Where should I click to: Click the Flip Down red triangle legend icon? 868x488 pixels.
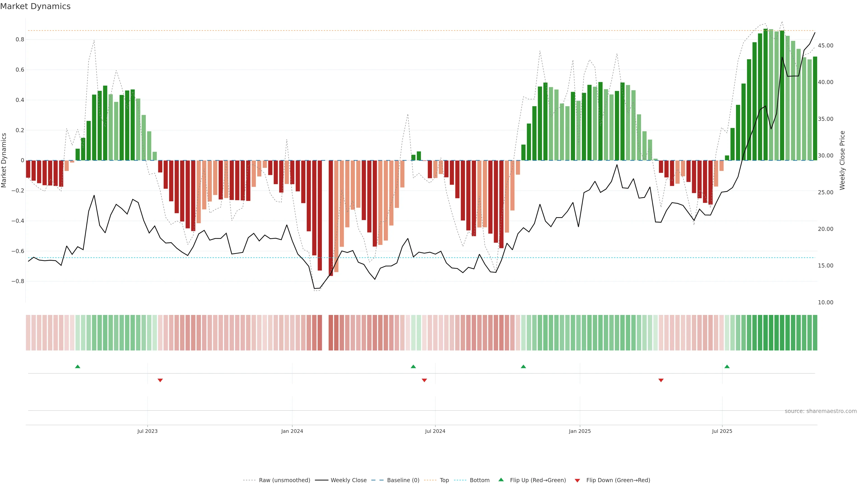point(577,480)
